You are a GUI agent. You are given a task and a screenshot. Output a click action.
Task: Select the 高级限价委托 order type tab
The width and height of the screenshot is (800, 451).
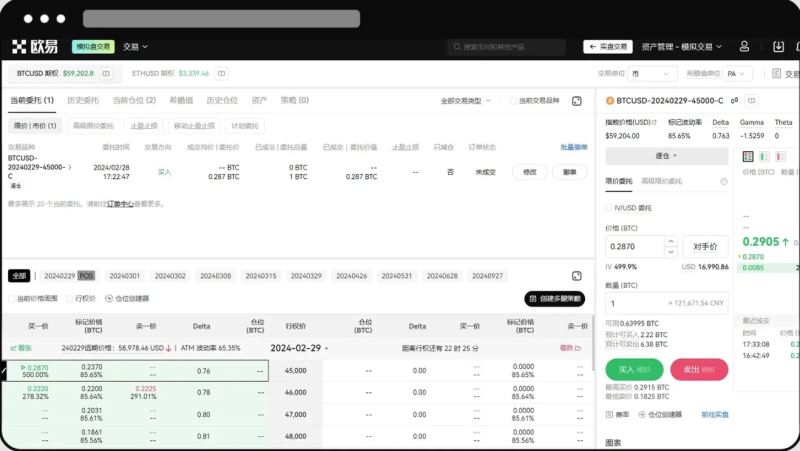(662, 181)
